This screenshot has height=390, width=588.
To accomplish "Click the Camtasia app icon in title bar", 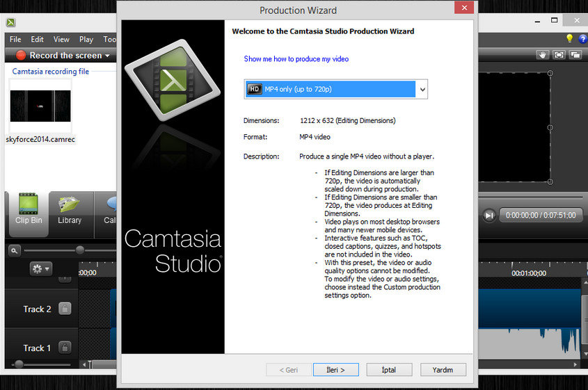I will coord(11,22).
